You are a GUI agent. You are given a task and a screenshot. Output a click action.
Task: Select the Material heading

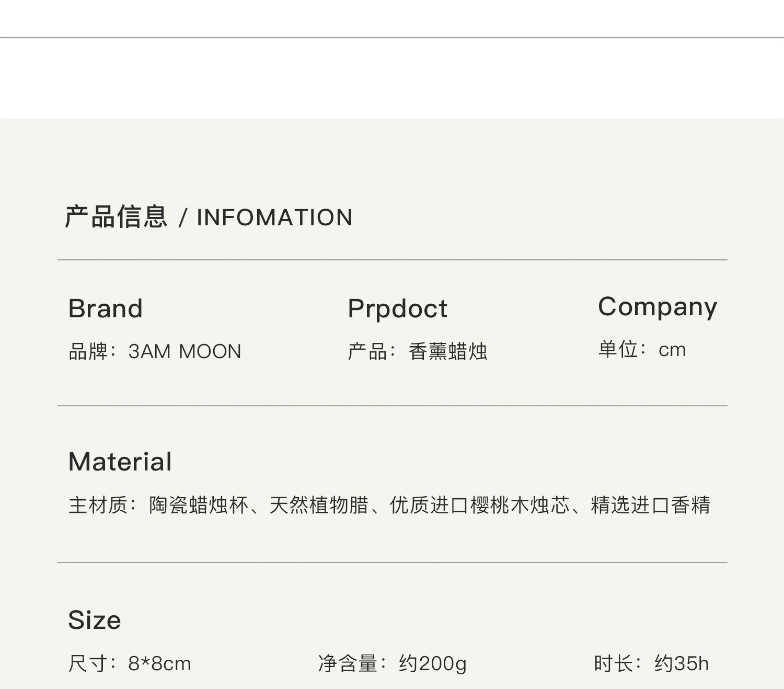[120, 462]
